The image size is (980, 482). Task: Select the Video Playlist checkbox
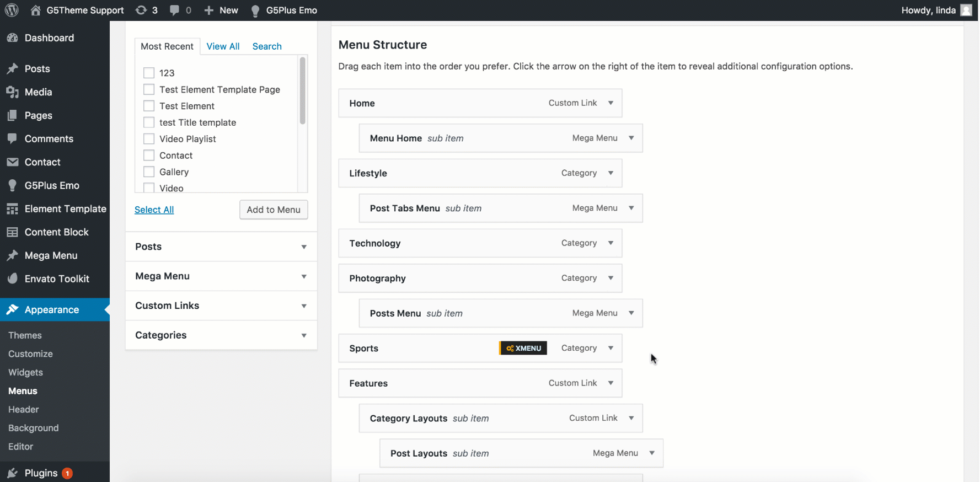(x=149, y=138)
